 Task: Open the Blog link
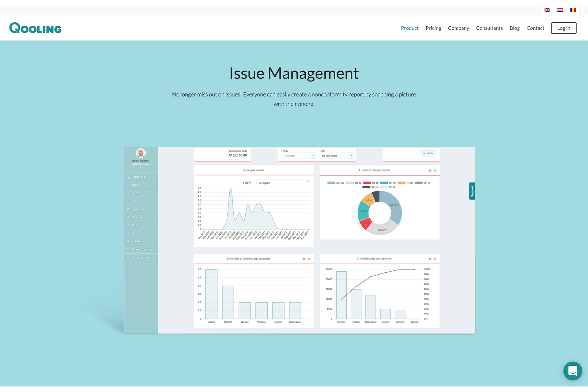pos(514,28)
